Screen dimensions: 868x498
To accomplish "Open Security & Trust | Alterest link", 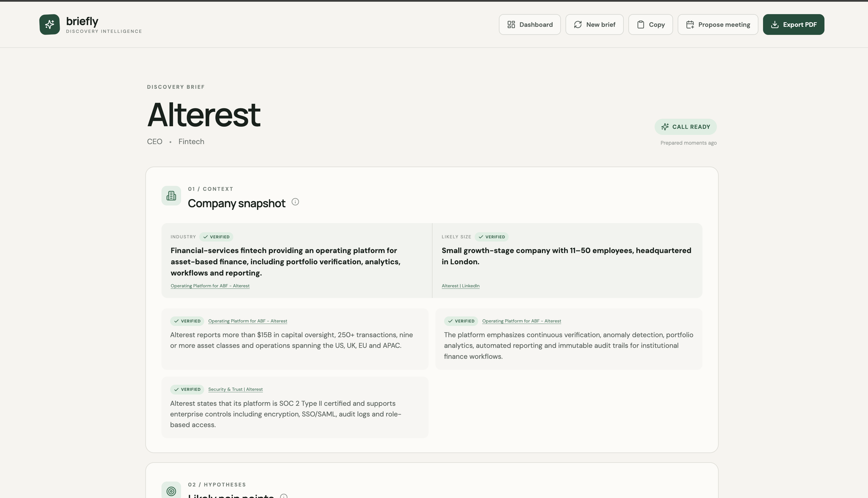I will pos(235,389).
